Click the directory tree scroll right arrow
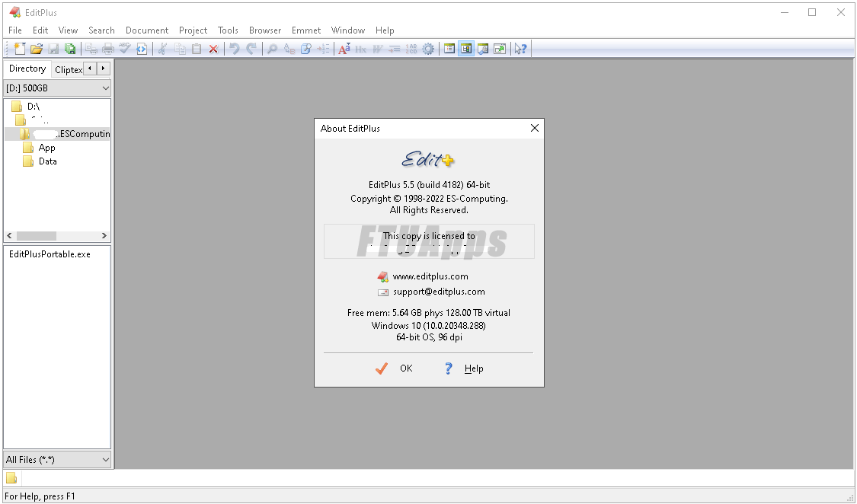Screen dimensions: 857x504 [x=104, y=236]
